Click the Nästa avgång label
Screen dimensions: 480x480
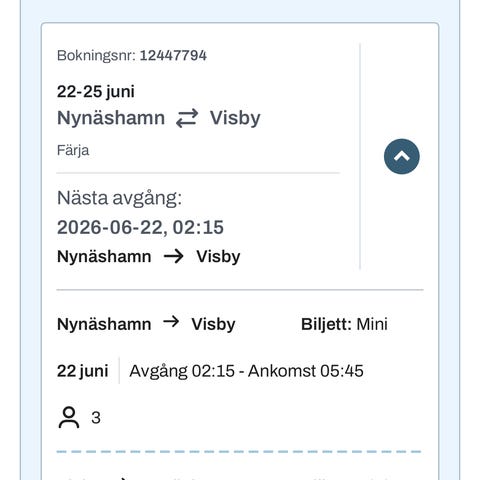119,198
